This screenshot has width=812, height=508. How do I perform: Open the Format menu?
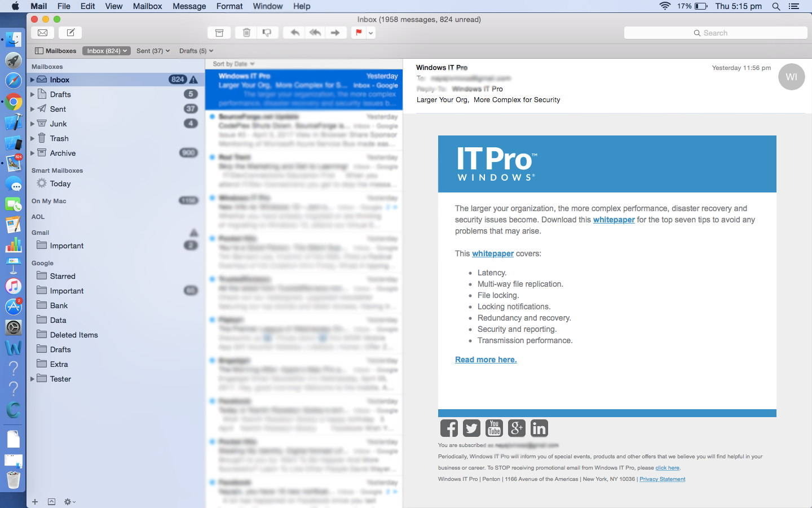click(x=230, y=6)
